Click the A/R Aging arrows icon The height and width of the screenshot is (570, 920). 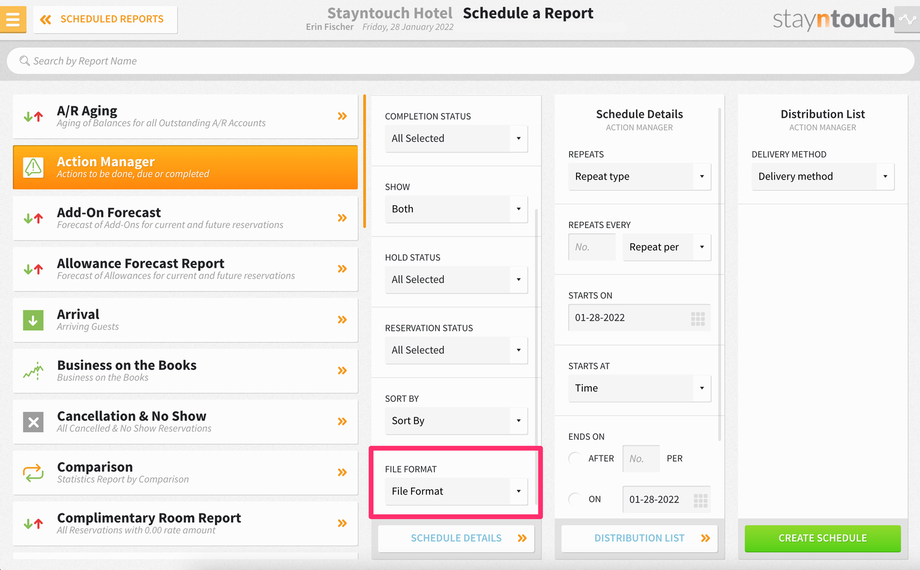point(33,116)
